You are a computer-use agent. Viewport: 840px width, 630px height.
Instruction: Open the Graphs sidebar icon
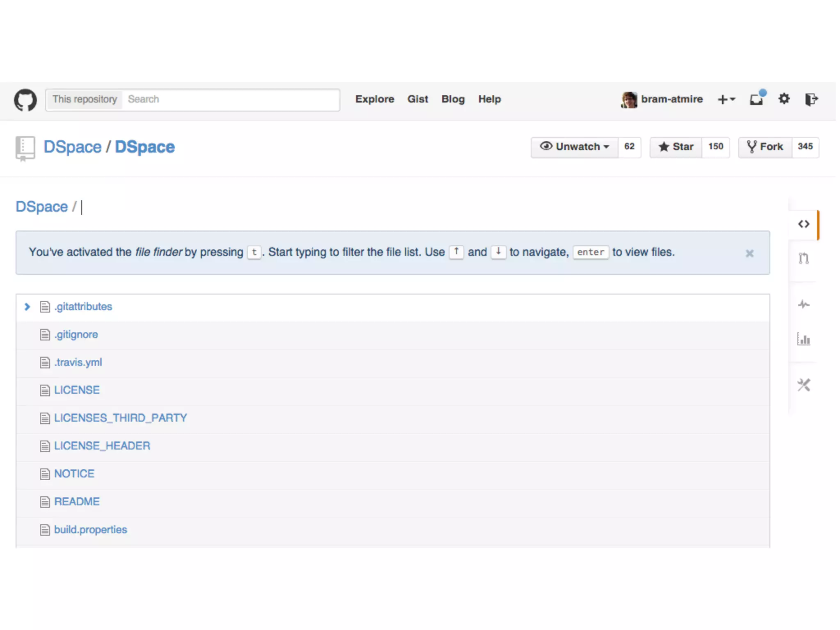coord(803,339)
